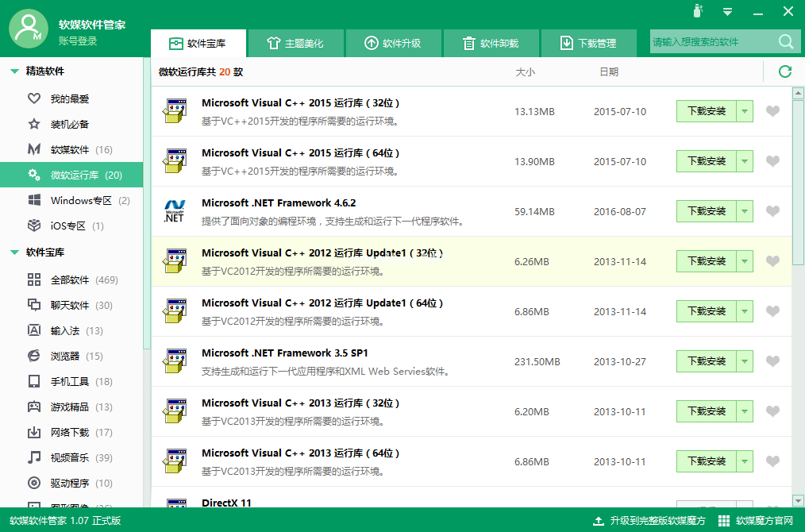Open the .NET Framework 4.6.2 icon

pyautogui.click(x=174, y=211)
